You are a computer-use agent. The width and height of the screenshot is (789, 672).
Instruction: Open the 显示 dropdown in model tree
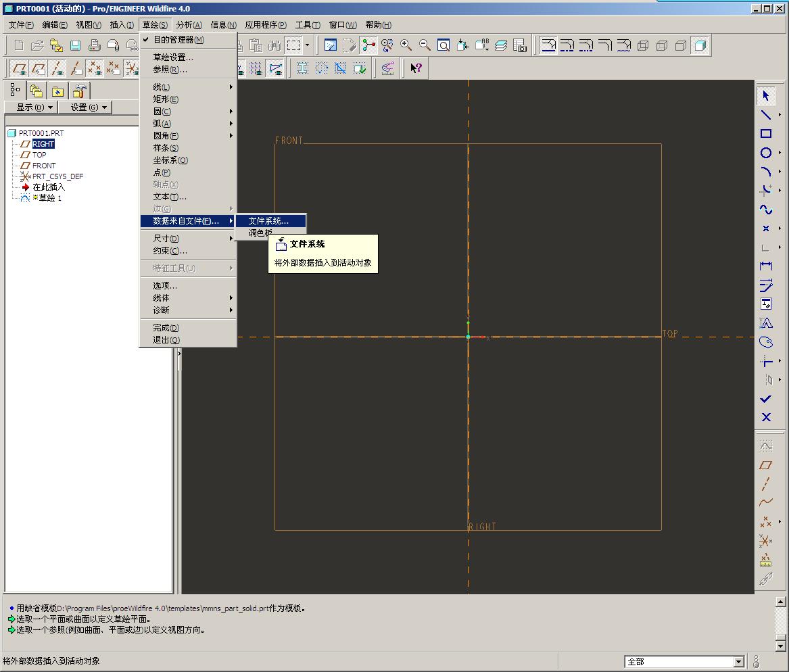point(31,107)
